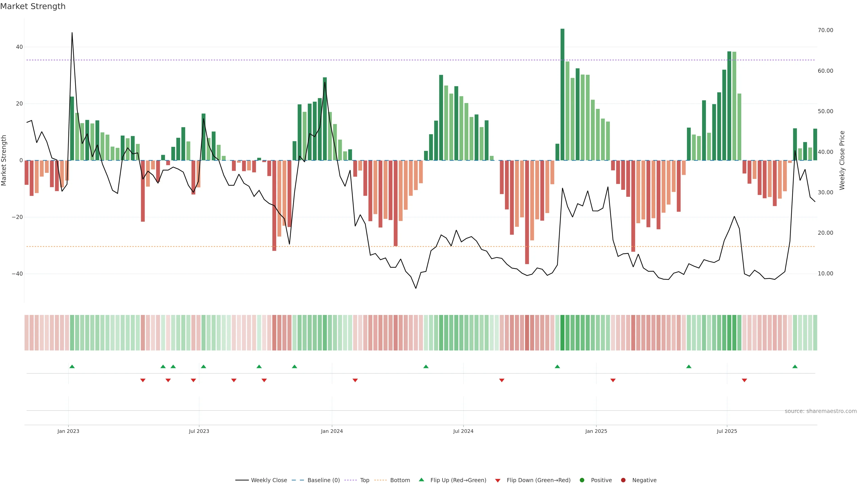Image resolution: width=868 pixels, height=488 pixels.
Task: Click the last flip-up triangle marker on the right
Action: point(795,366)
